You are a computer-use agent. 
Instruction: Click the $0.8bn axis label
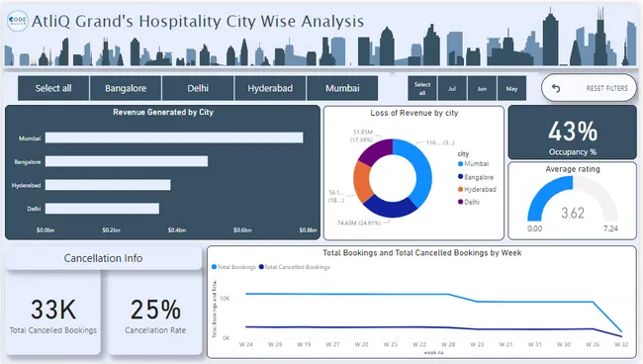(x=308, y=230)
